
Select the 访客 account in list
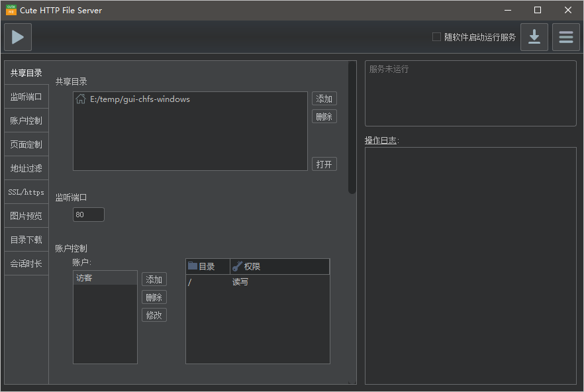click(105, 278)
